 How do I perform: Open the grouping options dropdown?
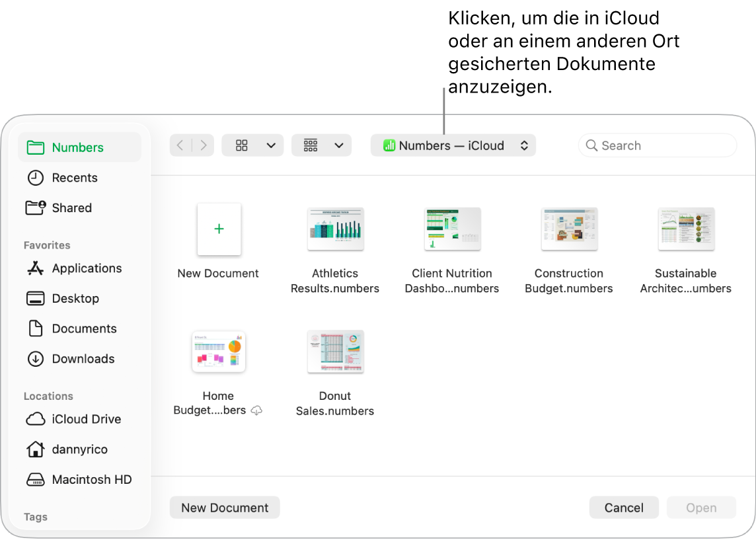[321, 145]
